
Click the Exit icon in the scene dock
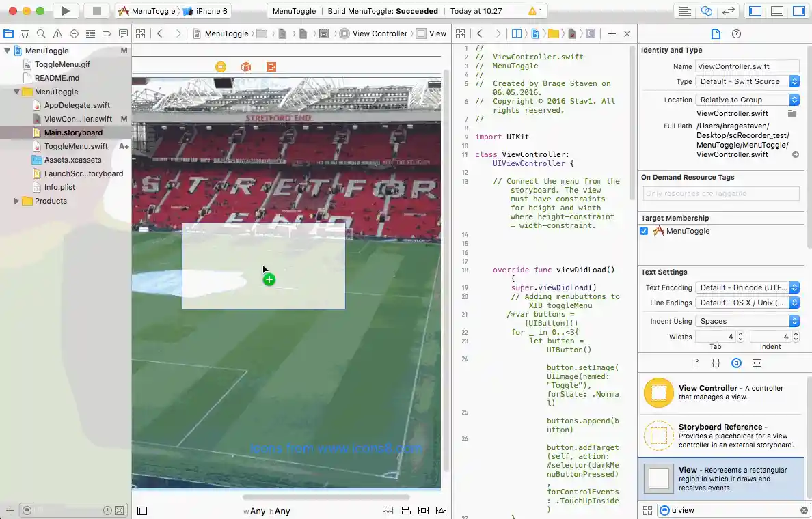point(271,67)
